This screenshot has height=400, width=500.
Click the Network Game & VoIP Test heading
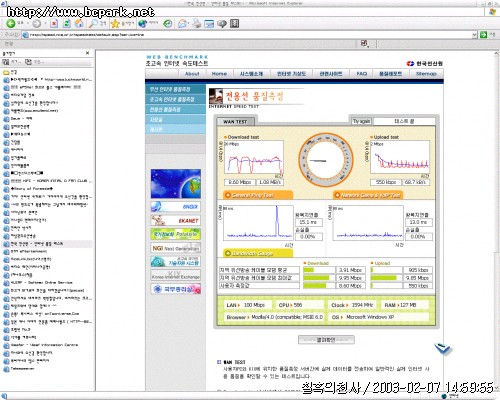[x=368, y=195]
